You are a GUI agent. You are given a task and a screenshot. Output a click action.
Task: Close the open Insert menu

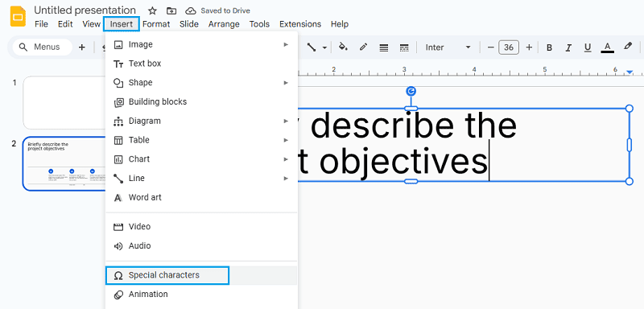point(122,24)
